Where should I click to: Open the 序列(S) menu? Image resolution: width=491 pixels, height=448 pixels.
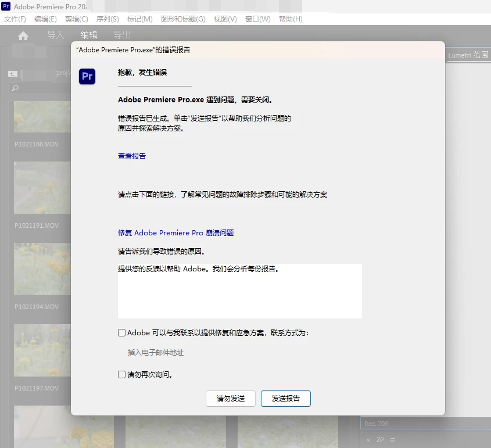[x=107, y=19]
